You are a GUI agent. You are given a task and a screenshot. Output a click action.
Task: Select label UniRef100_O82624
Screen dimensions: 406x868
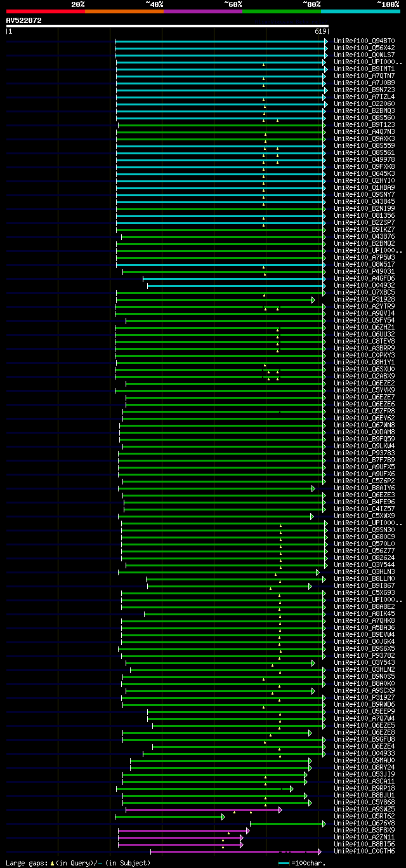[x=364, y=558]
